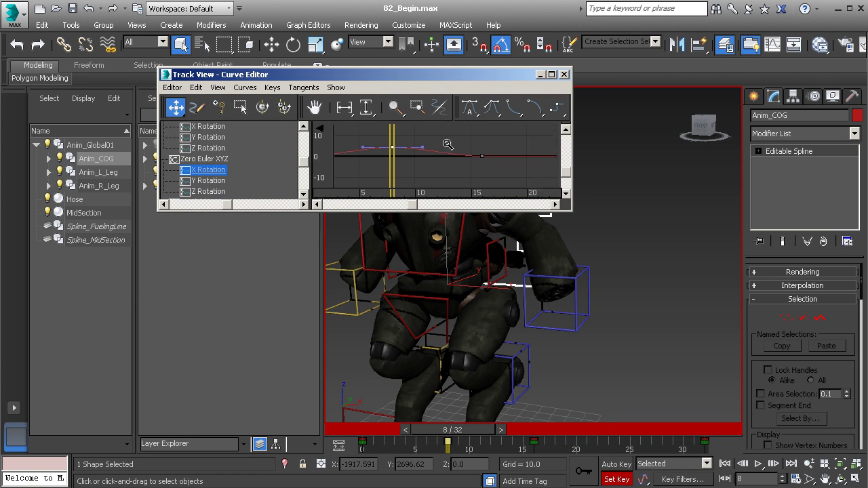Click the Undo arrow icon
Viewport: 868px width, 488px height.
(17, 45)
